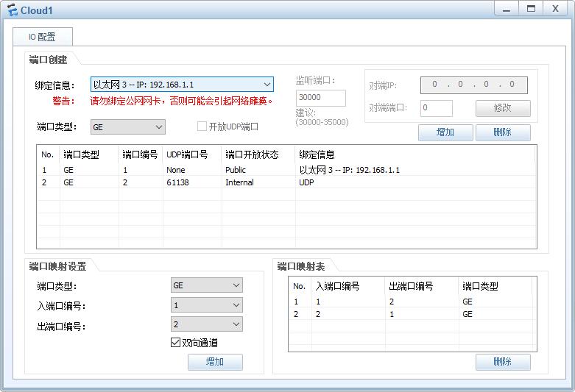Click 增加 button under 双向通道
Screen dimensions: 575x392
pyautogui.click(x=215, y=362)
